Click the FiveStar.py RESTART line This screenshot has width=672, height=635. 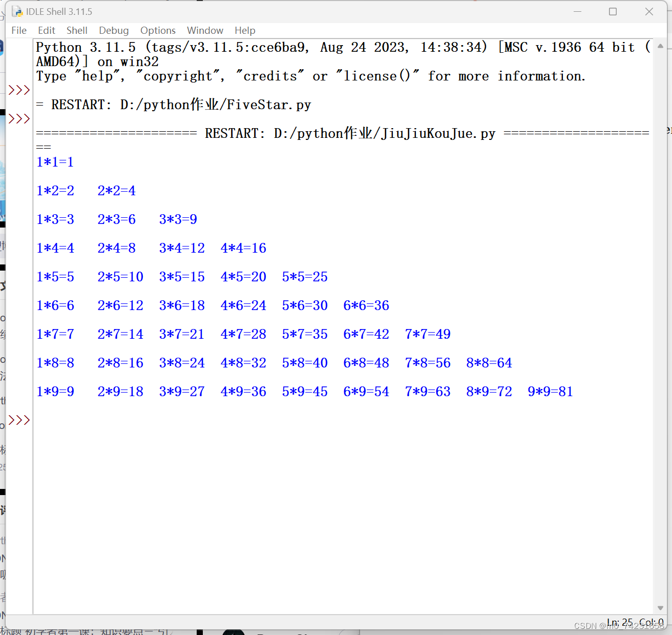[x=174, y=105]
